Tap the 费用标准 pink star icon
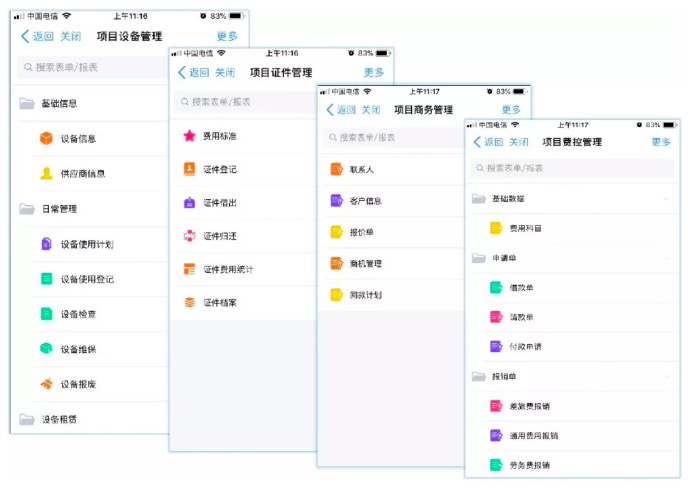Image resolution: width=692 pixels, height=488 pixels. 189,135
